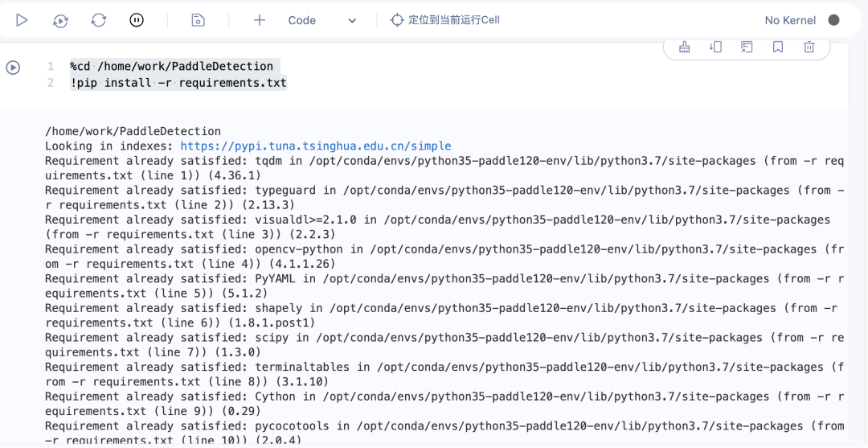Screen dimensions: 868x448
Task: Delete the cell with the trash icon
Action: (809, 47)
